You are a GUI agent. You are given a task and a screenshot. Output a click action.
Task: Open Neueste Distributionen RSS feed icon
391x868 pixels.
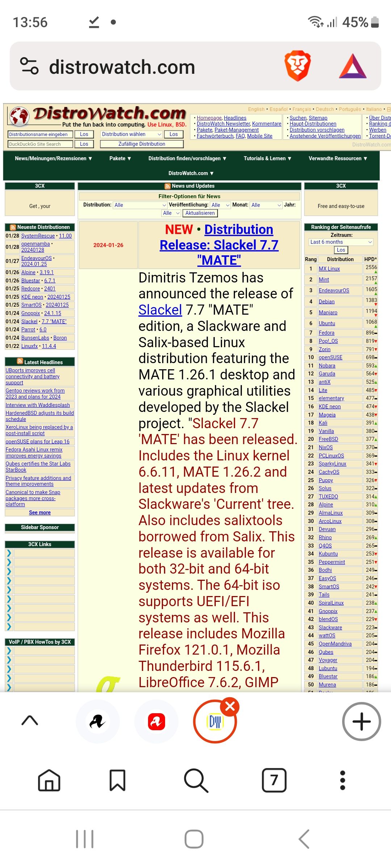(x=13, y=227)
